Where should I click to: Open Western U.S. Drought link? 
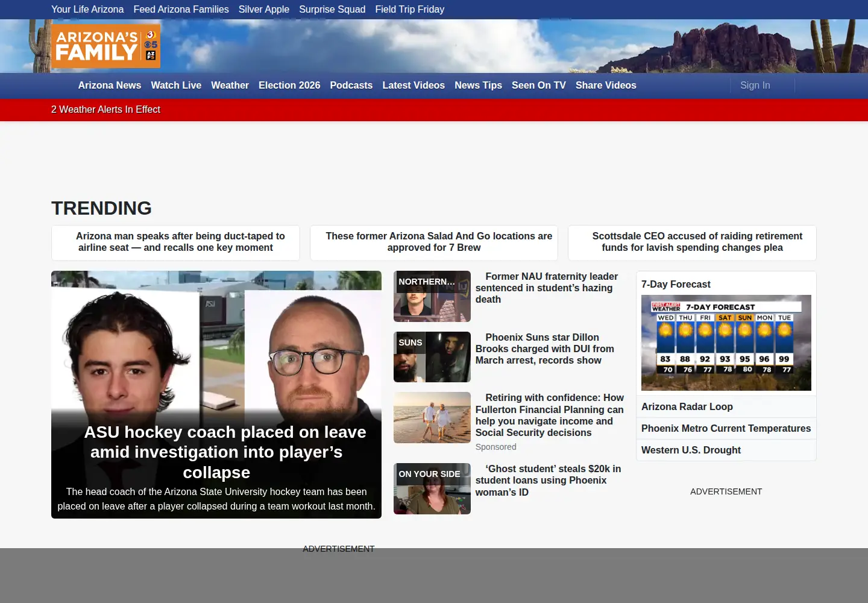point(691,450)
